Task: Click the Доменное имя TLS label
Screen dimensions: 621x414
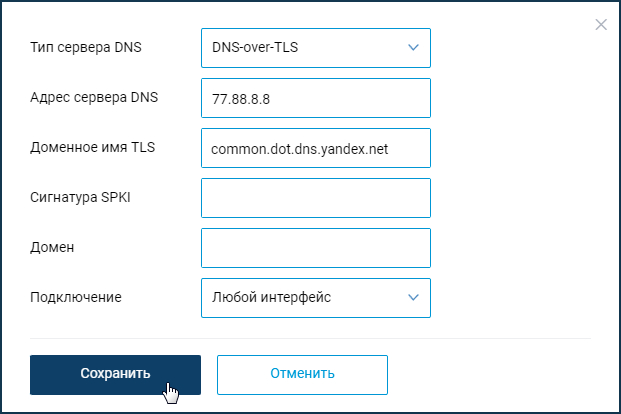Action: [x=85, y=147]
